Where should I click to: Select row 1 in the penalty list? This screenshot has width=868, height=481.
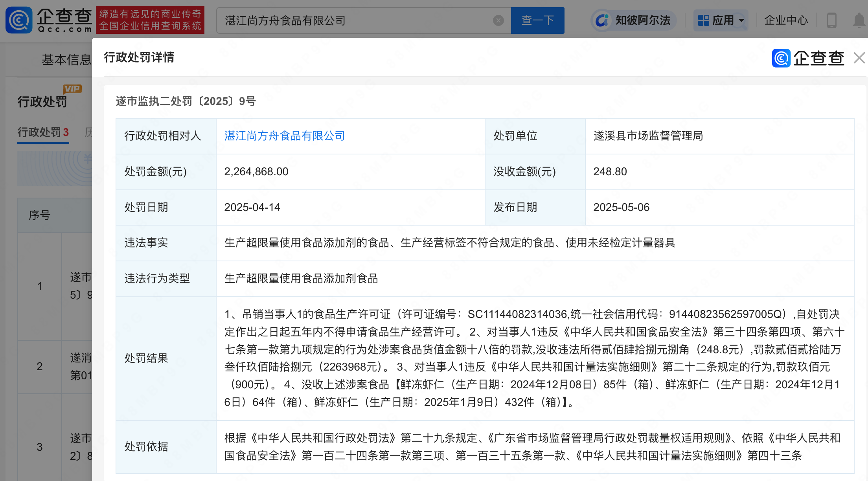[39, 286]
